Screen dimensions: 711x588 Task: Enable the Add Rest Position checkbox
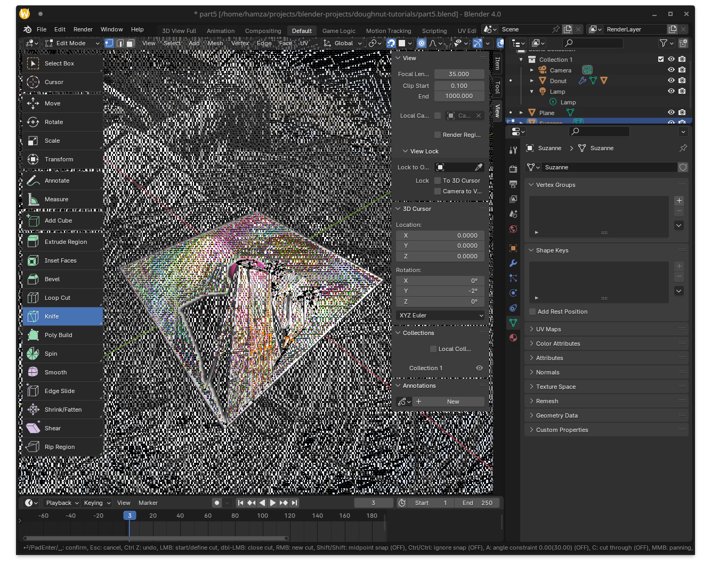(532, 312)
